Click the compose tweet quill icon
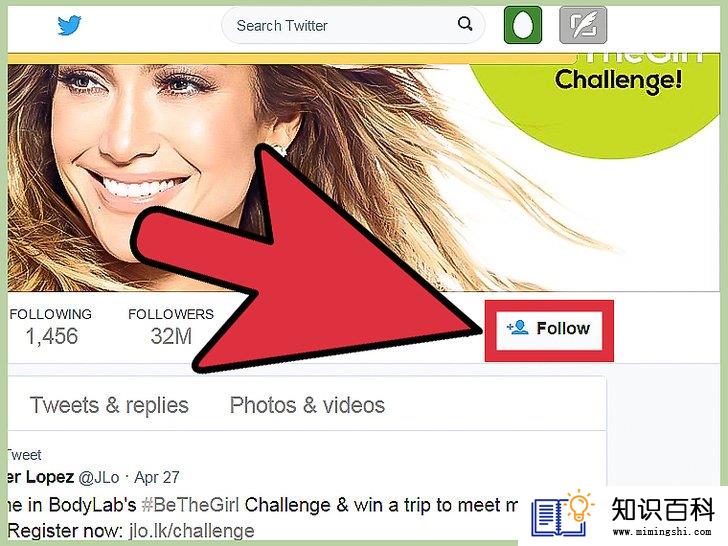Viewport: 728px width, 546px height. (583, 25)
